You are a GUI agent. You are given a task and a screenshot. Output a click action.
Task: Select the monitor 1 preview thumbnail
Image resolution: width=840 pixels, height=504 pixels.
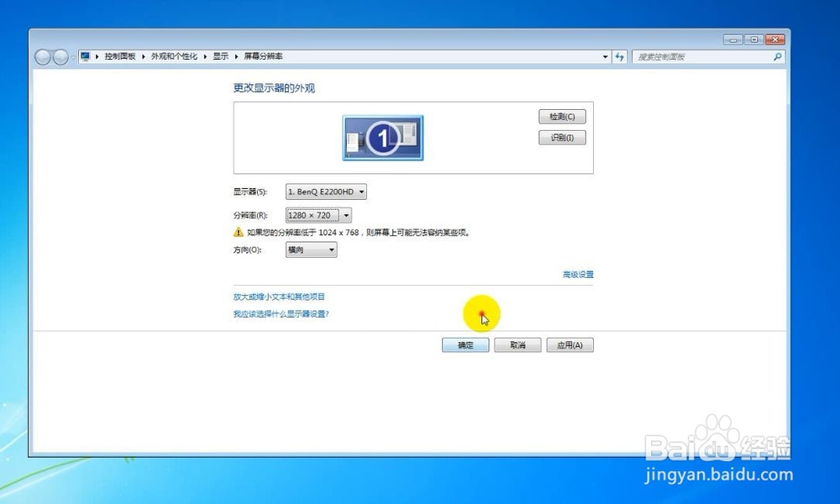381,137
